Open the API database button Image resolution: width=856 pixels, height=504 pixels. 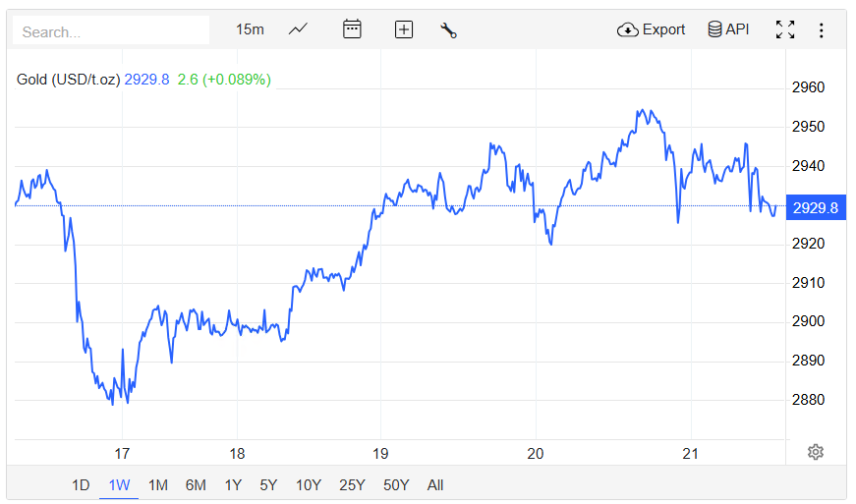coord(728,29)
